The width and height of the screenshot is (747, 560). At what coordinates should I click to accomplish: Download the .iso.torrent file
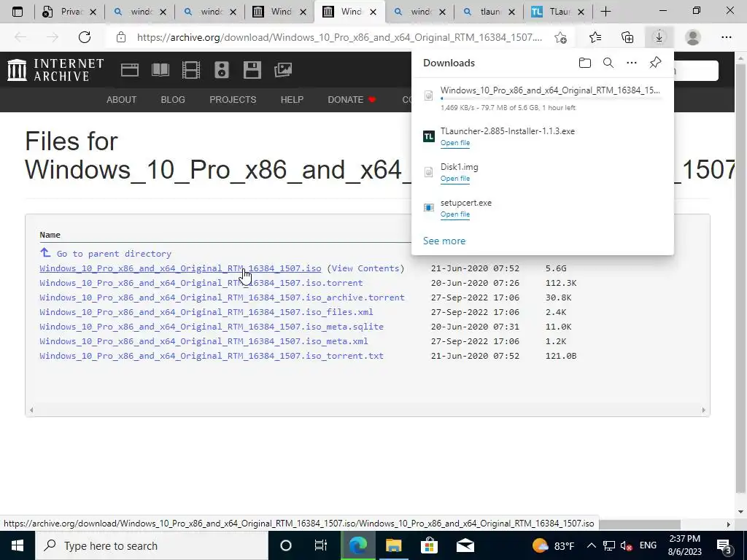point(201,283)
